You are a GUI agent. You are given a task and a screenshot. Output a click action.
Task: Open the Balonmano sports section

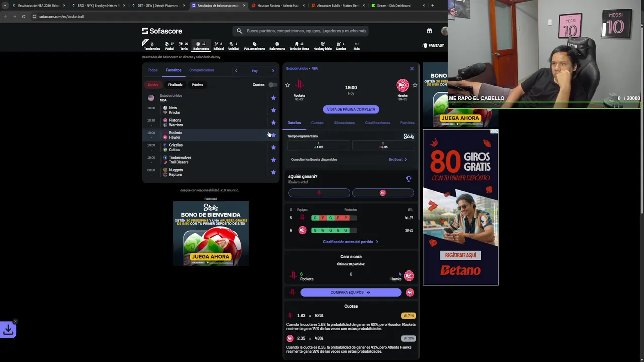coord(277,46)
